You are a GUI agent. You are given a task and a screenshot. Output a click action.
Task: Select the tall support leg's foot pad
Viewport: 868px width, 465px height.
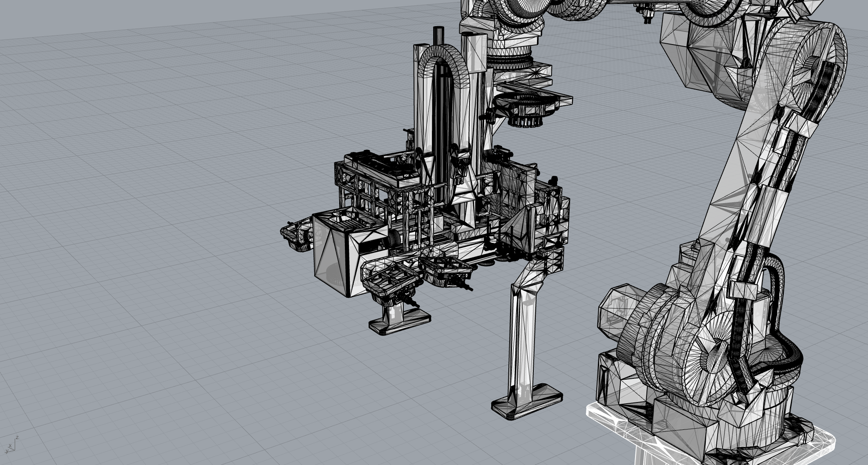click(527, 402)
